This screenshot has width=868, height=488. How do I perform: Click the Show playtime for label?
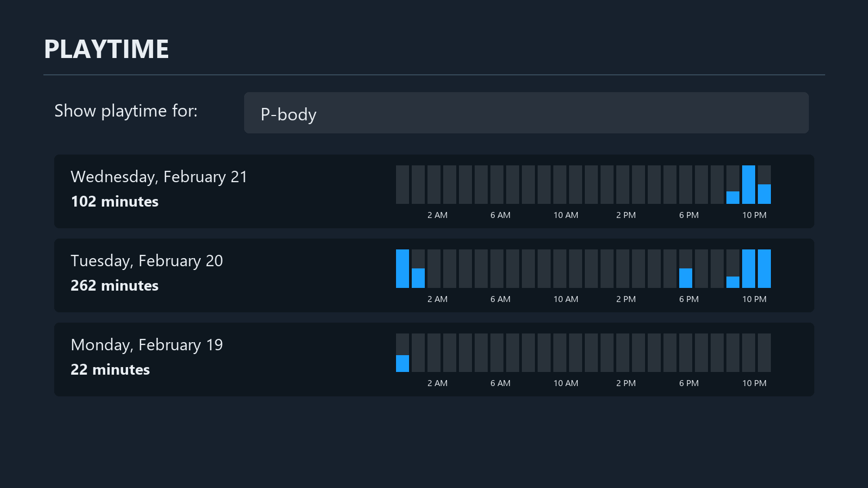coord(126,111)
